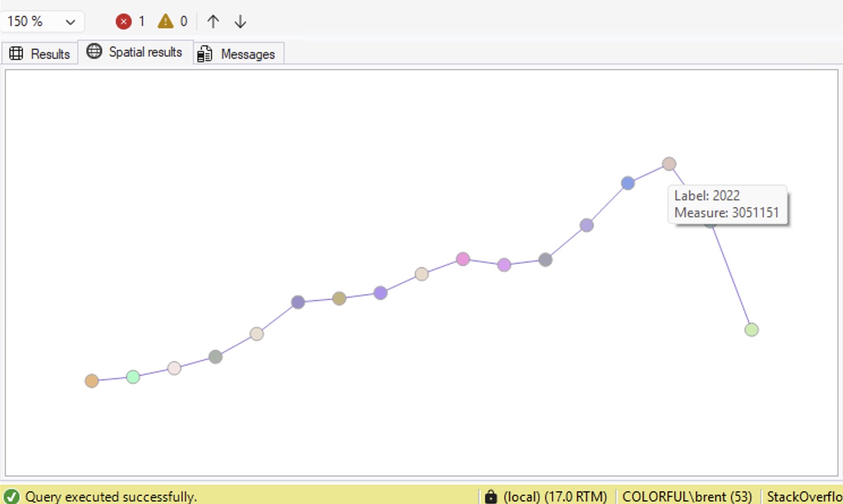Click the red error count icon
The width and height of the screenshot is (843, 504).
click(x=124, y=22)
